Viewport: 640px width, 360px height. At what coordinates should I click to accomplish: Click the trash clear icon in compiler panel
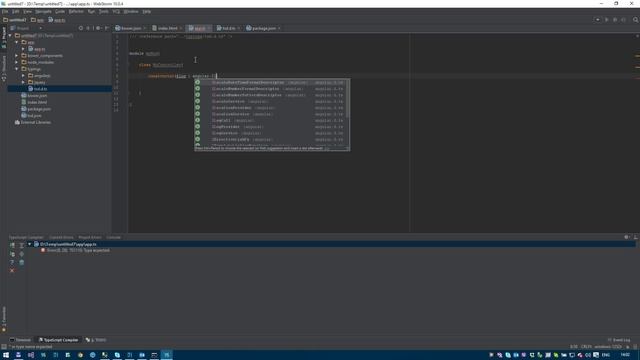[22, 262]
